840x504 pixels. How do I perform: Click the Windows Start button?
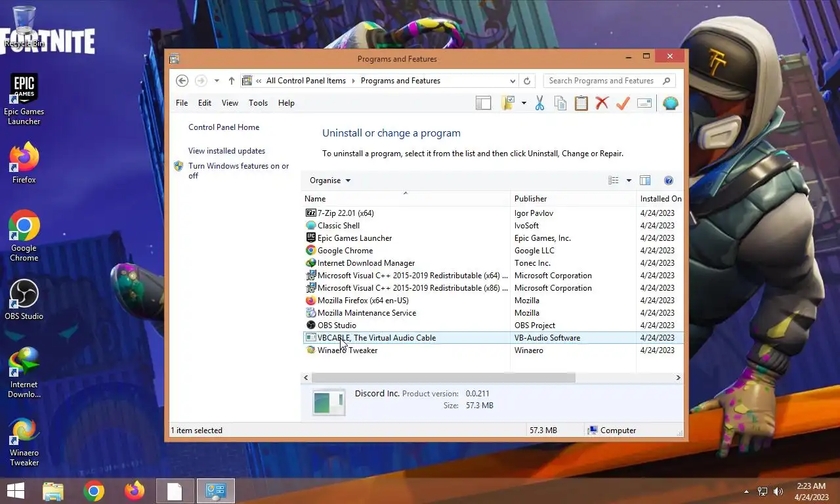tap(16, 491)
